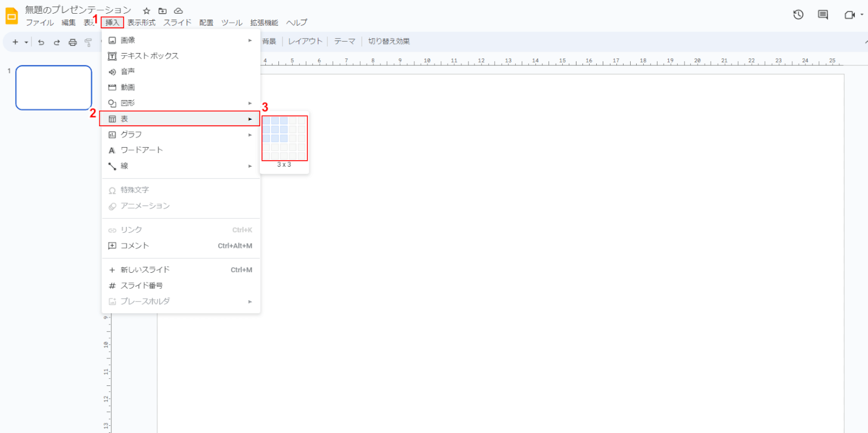Choose 動画 from the insert menu
This screenshot has height=433, width=868.
click(x=181, y=87)
